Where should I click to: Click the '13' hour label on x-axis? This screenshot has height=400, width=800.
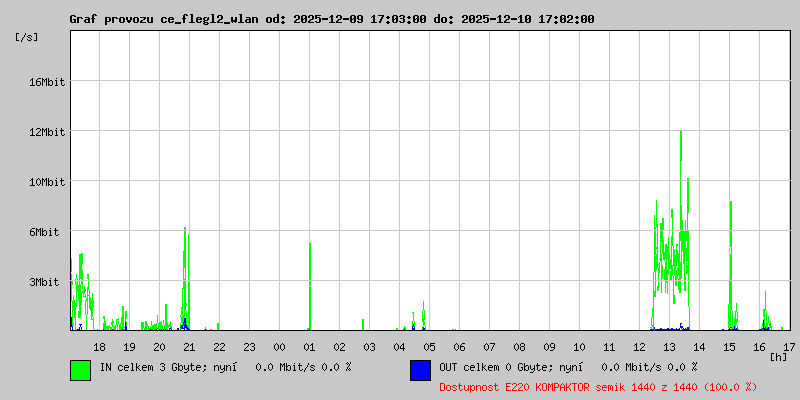point(669,347)
